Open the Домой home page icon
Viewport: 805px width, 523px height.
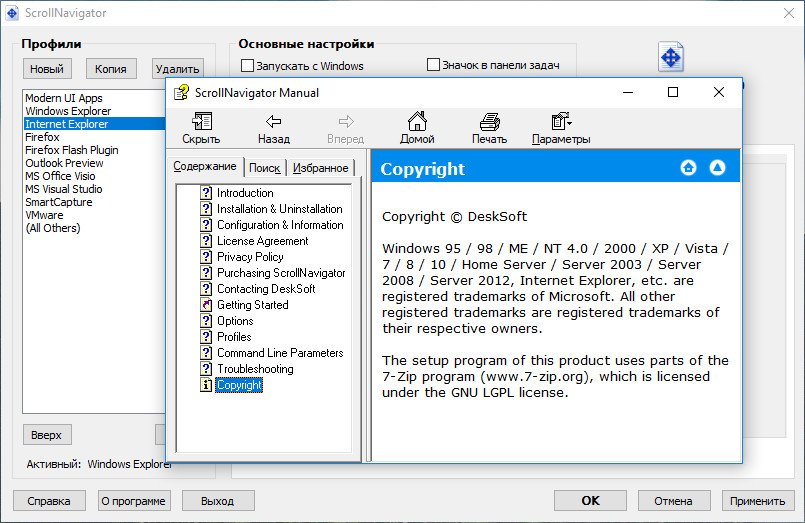point(417,121)
